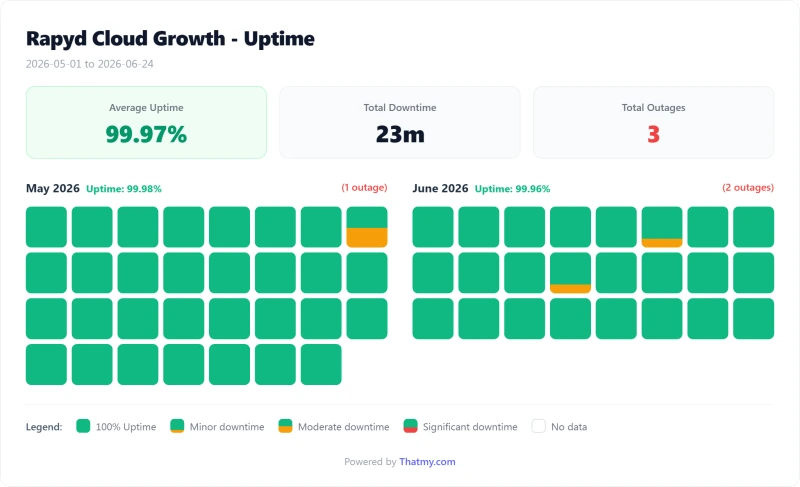Click the "100% Uptime" legend text
Viewport: 800px width, 487px height.
click(x=126, y=427)
